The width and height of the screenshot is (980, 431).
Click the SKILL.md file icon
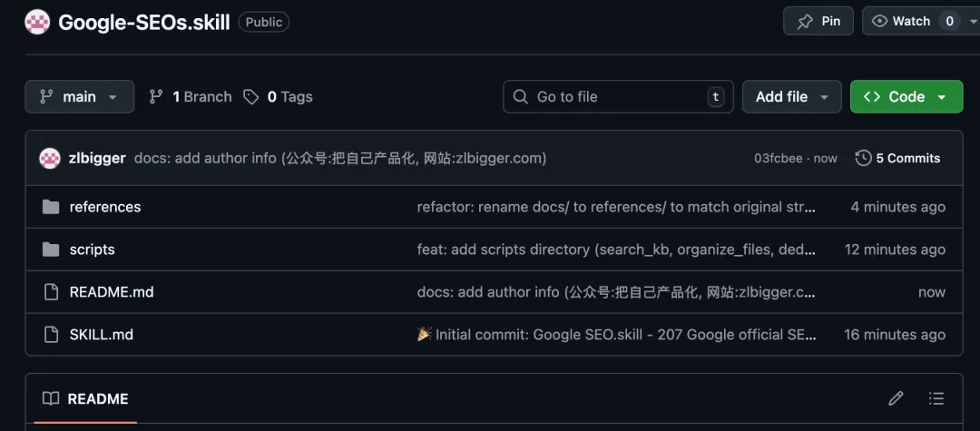[x=51, y=335]
